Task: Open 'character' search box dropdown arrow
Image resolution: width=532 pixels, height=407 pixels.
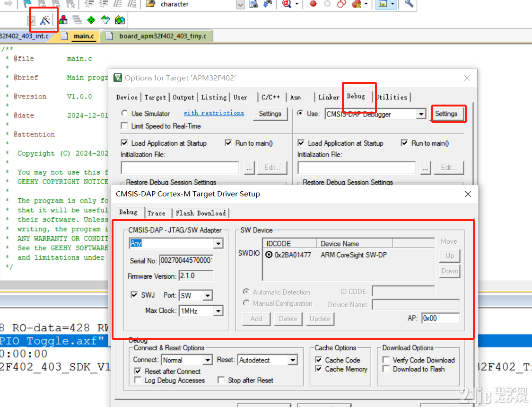Action: pos(240,4)
